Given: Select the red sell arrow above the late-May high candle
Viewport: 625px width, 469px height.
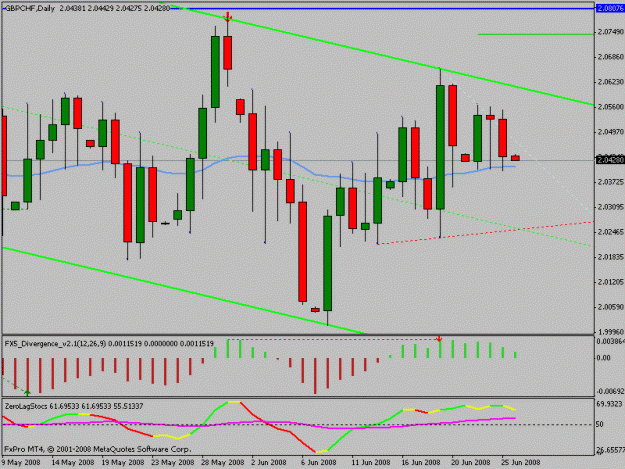Looking at the screenshot, I should click(x=228, y=17).
